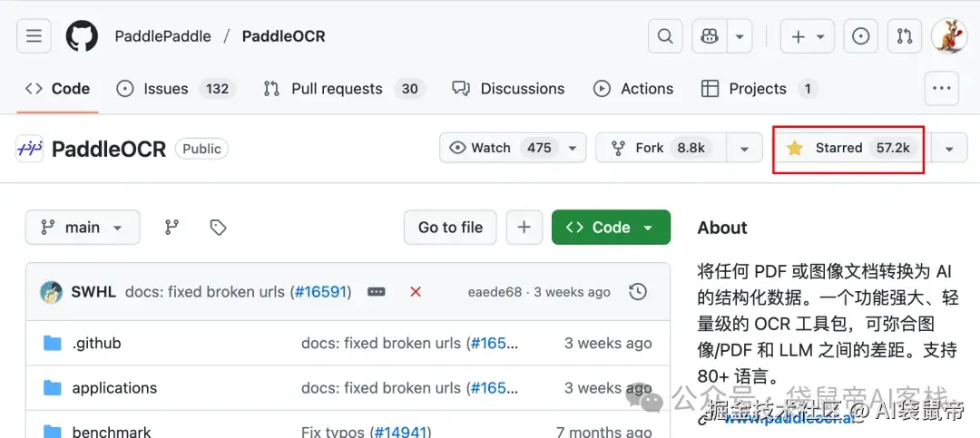This screenshot has height=438, width=980.
Task: View tags via the tag icon
Action: (218, 228)
